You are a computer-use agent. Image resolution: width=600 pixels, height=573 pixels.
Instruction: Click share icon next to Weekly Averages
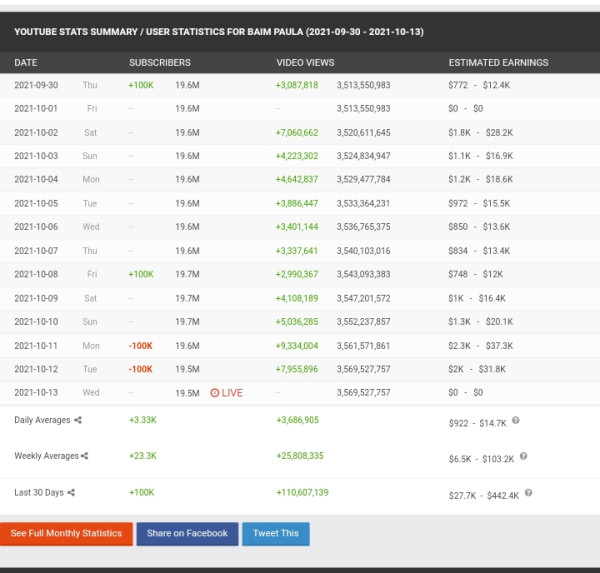(x=85, y=455)
